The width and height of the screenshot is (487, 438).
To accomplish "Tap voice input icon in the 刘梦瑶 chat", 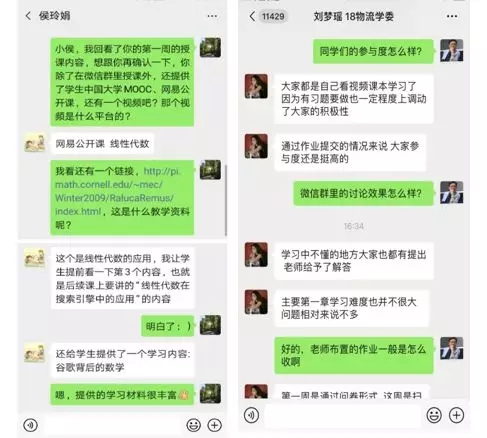I will (x=251, y=415).
